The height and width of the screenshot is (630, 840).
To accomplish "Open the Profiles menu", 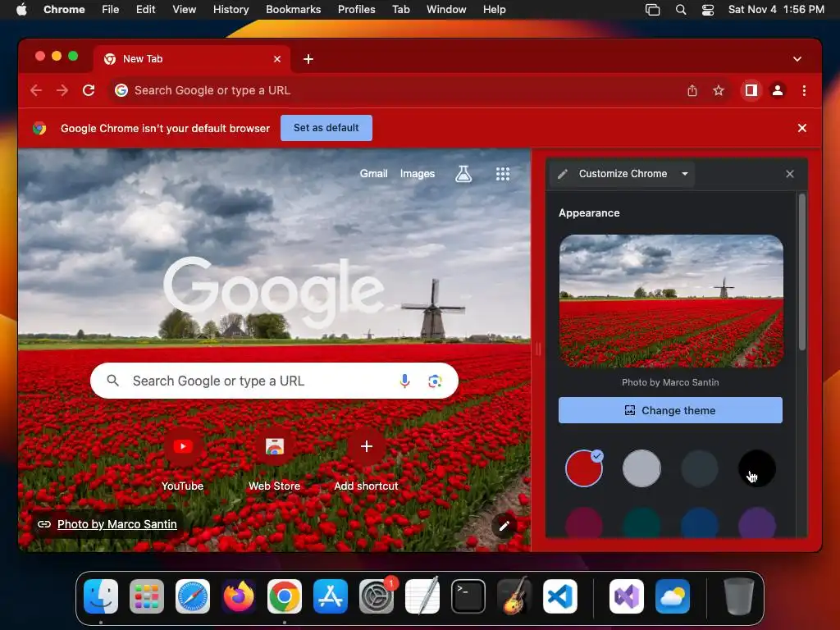I will [x=356, y=9].
